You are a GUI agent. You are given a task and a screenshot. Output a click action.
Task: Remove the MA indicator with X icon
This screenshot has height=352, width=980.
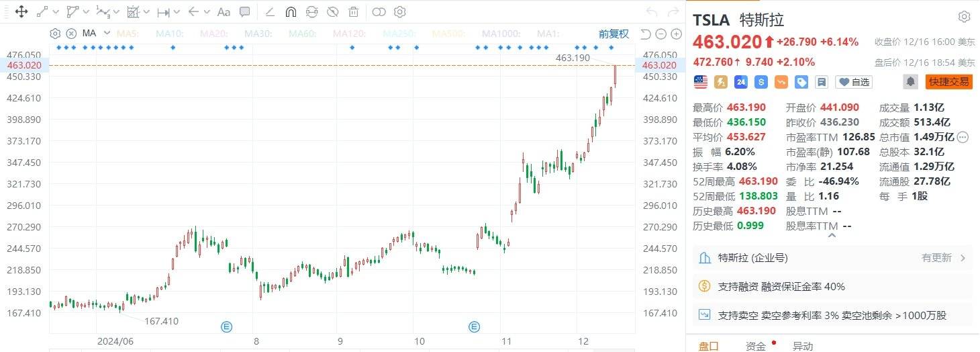tap(70, 33)
